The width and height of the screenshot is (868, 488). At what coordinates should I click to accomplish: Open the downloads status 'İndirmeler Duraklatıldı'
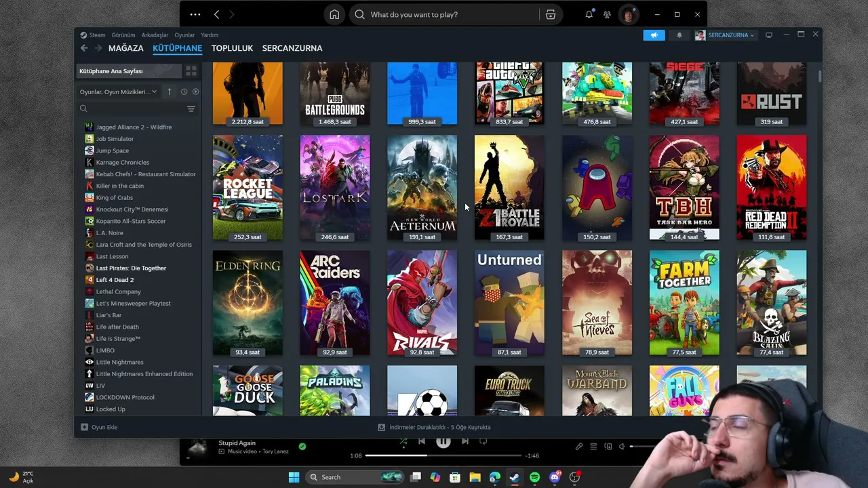(x=434, y=427)
